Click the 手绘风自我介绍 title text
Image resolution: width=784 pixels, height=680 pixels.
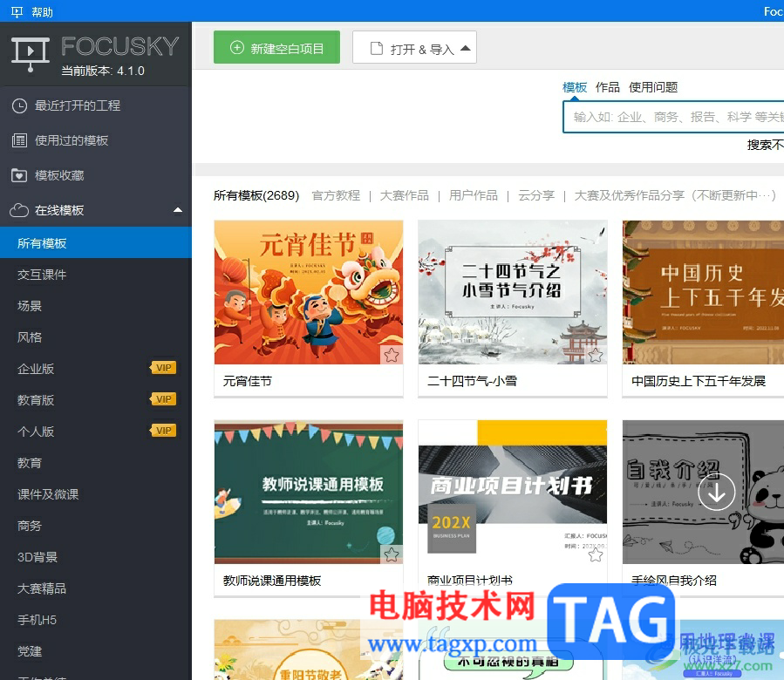pos(674,581)
